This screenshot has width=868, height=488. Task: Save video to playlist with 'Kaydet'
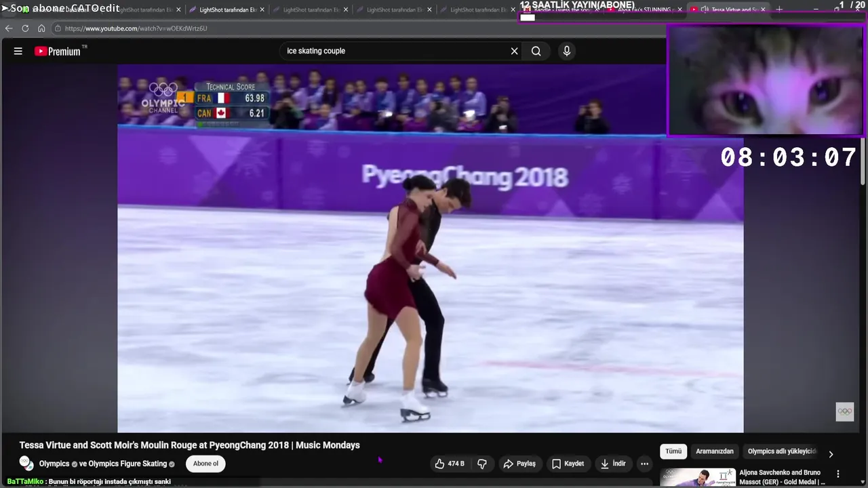(x=568, y=464)
